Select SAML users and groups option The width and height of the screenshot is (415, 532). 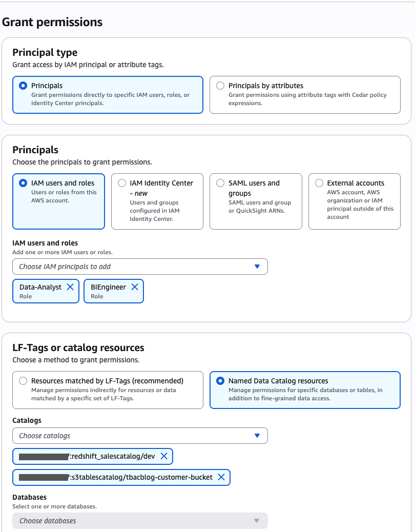220,183
